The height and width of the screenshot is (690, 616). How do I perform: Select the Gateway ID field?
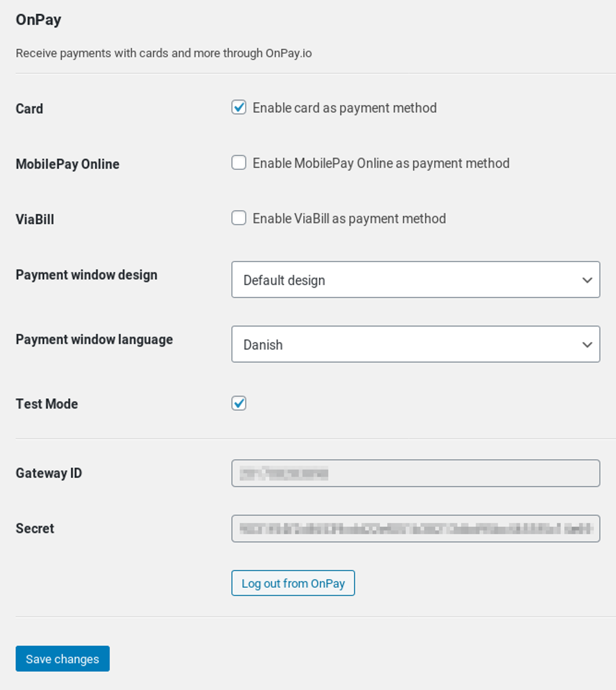tap(415, 473)
